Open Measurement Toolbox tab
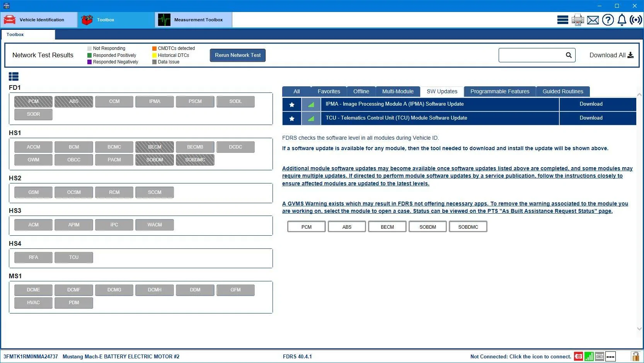Viewport: 644px width, 363px height. click(194, 20)
